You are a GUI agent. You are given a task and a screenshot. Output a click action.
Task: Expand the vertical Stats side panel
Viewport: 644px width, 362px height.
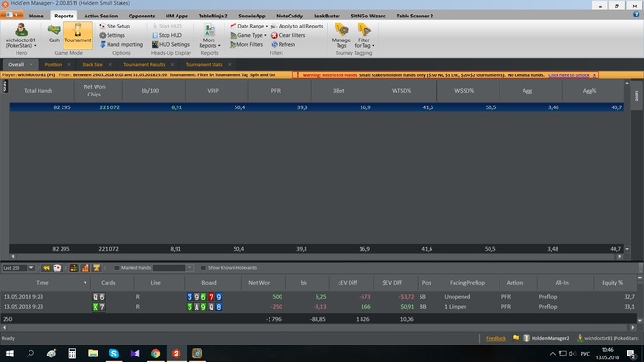click(x=5, y=86)
